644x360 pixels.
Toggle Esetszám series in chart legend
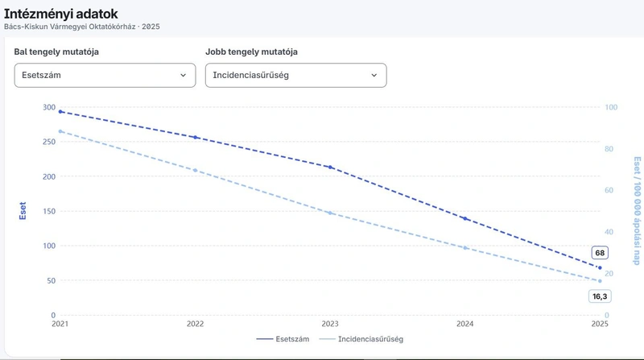[283, 339]
